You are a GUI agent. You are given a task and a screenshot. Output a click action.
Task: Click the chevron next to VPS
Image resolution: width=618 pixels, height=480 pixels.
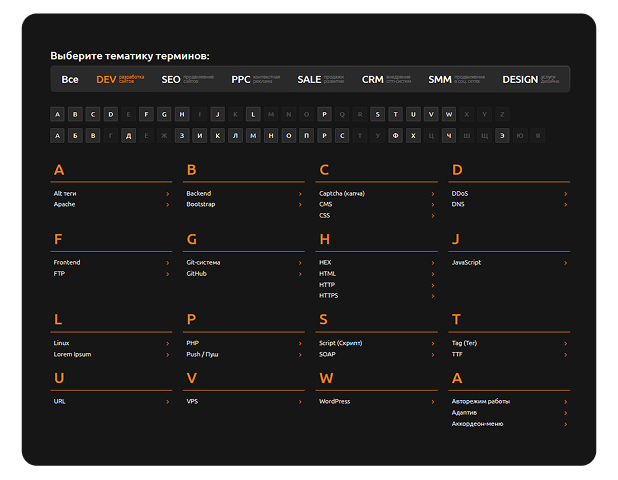(x=299, y=401)
